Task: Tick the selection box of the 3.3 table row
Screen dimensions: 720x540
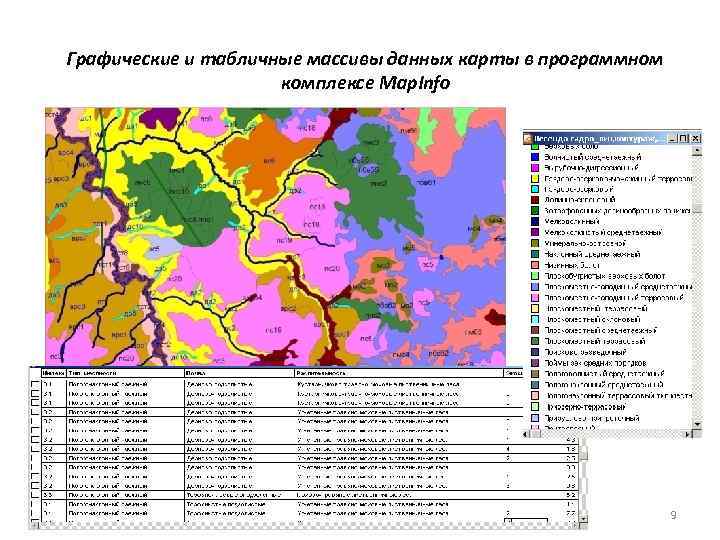Action: 35,495
